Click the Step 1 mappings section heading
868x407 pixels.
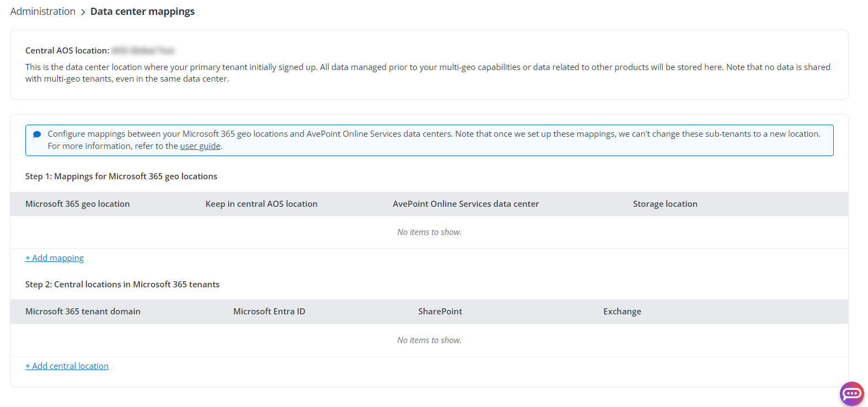click(x=121, y=176)
